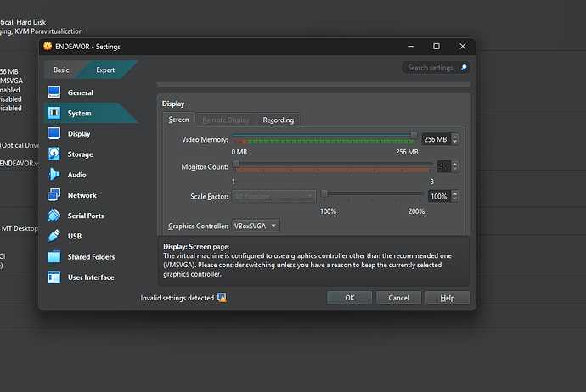Screen dimensions: 586x392
Task: Switch to Expert settings mode
Action: 106,70
